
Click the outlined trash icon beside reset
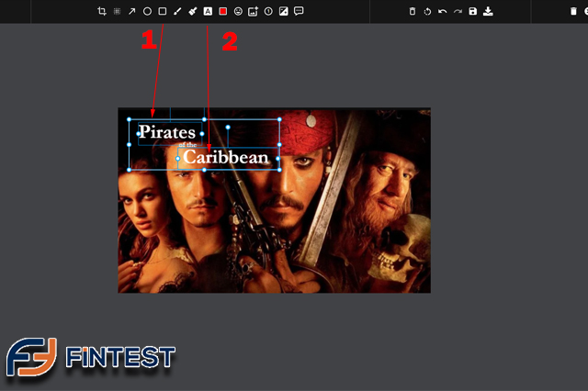click(x=413, y=11)
